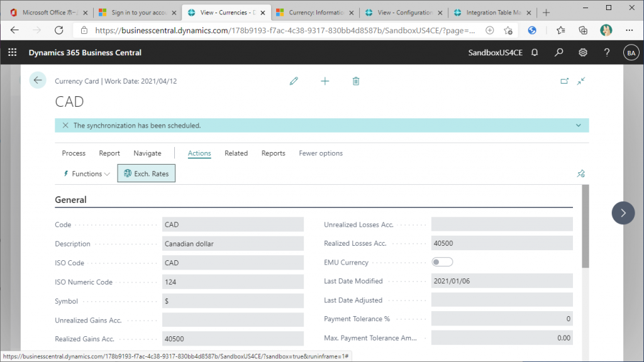Image resolution: width=644 pixels, height=362 pixels.
Task: Open the Report menu
Action: 109,153
